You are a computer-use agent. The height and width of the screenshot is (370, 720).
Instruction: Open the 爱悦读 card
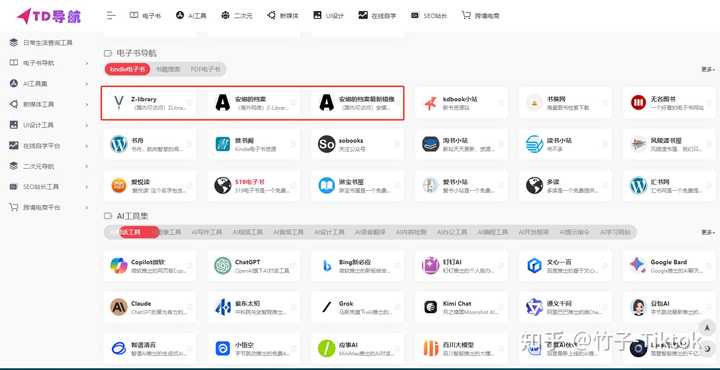(150, 185)
